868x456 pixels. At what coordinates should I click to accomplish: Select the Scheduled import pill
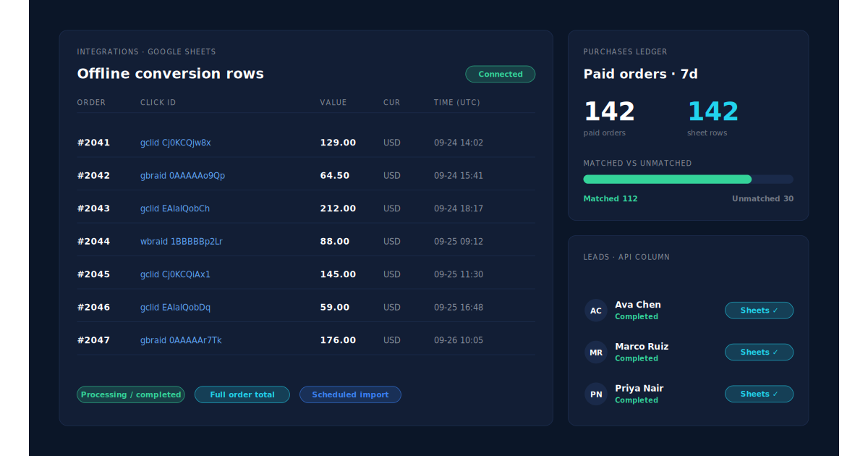350,394
